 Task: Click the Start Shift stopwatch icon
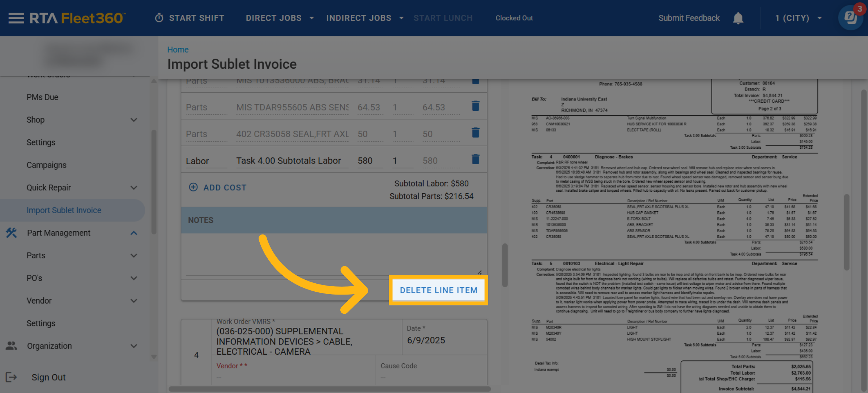pyautogui.click(x=159, y=18)
